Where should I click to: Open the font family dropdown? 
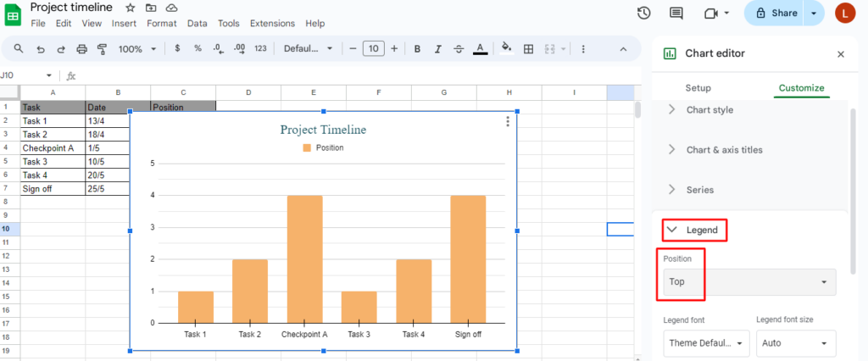click(309, 48)
